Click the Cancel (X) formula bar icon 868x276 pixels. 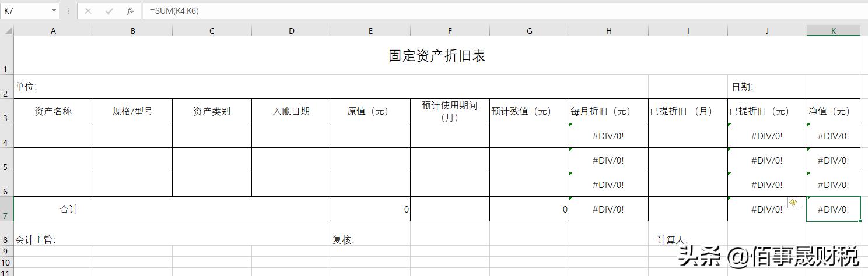[88, 11]
